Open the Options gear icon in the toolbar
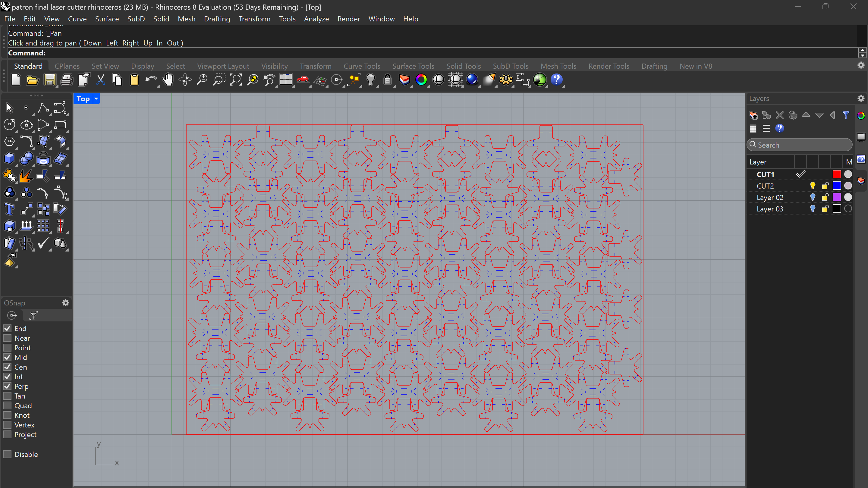 (506, 80)
